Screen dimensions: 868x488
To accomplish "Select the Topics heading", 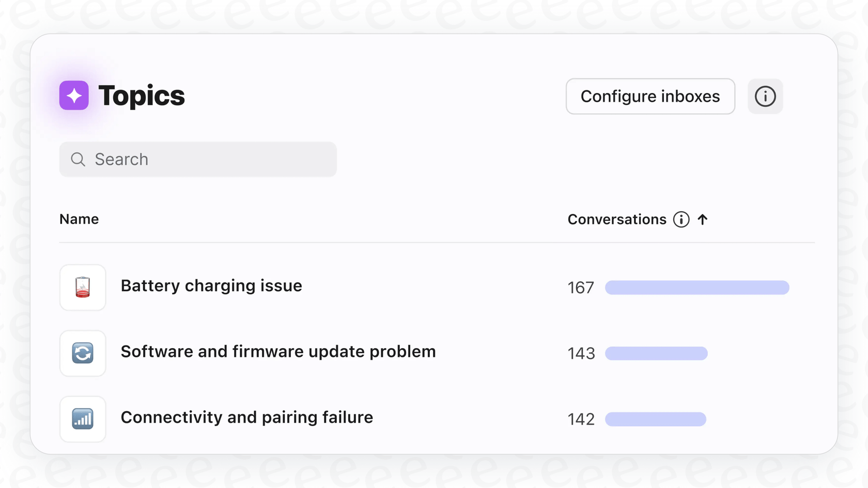I will (x=141, y=95).
